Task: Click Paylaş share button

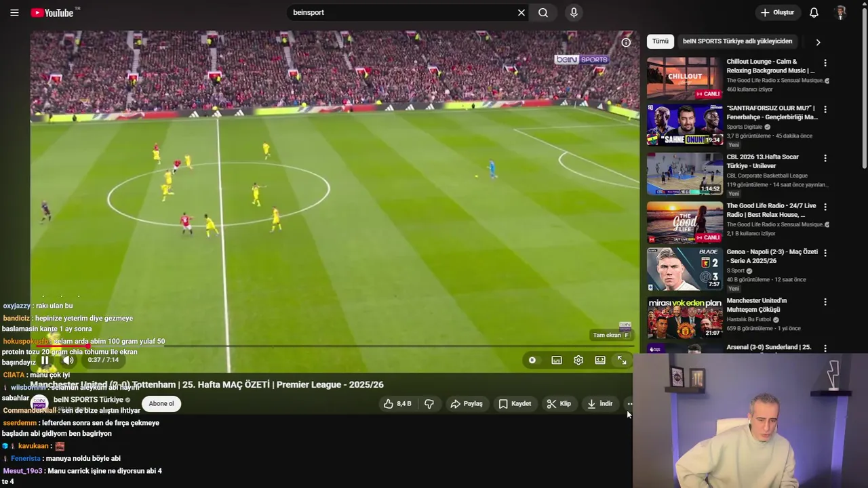Action: pos(467,403)
